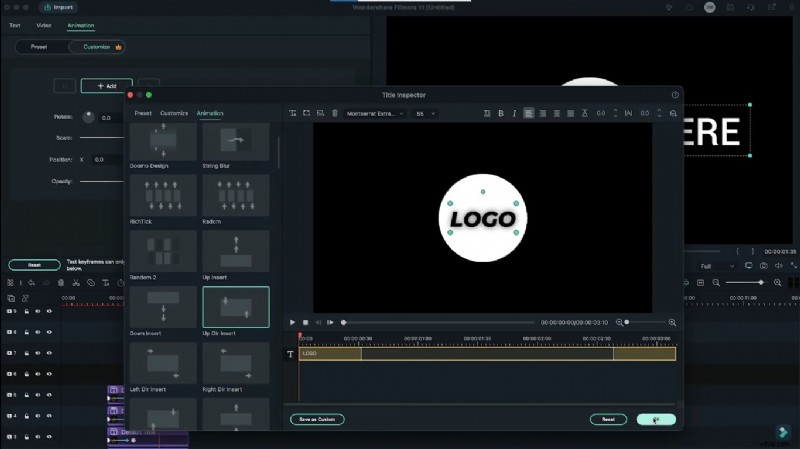Click Reset button in background animation panel
This screenshot has width=800, height=449.
pyautogui.click(x=34, y=265)
